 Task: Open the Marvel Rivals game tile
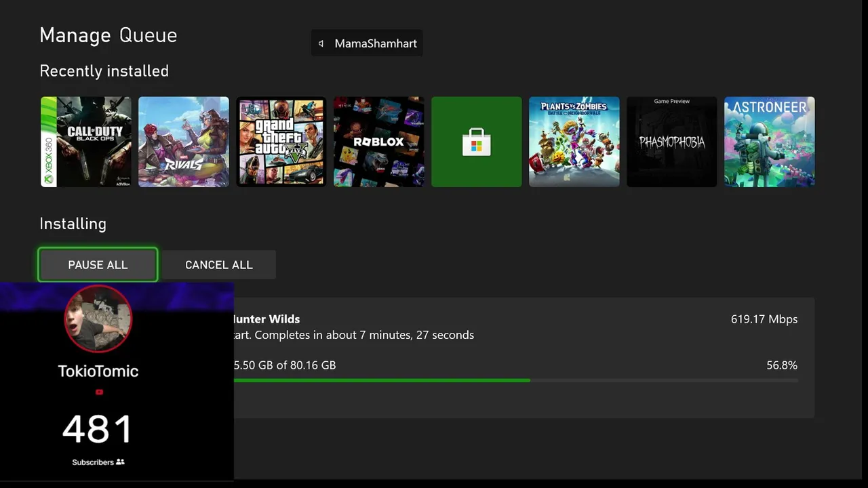(184, 142)
